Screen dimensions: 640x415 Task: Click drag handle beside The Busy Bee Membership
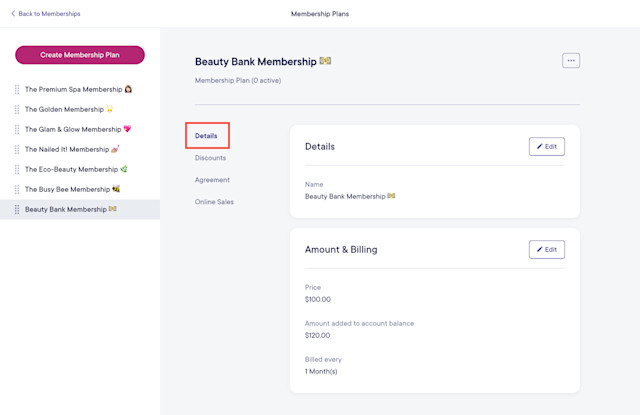17,189
